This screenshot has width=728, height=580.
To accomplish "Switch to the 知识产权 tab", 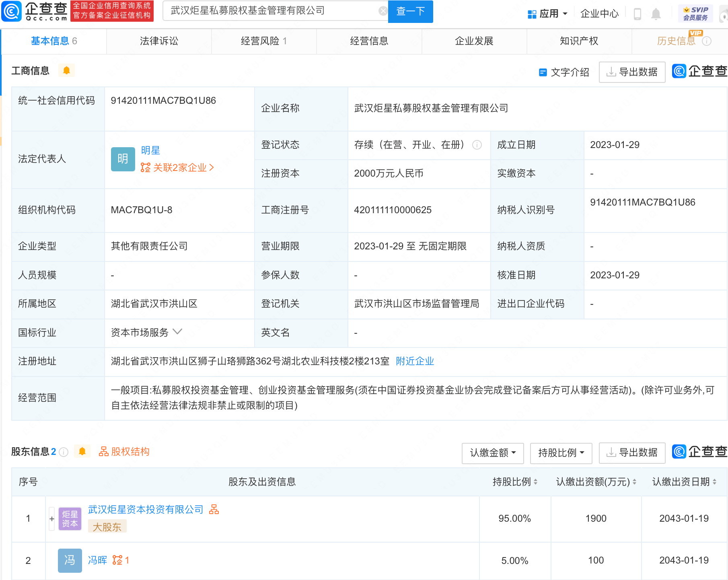I will pyautogui.click(x=579, y=41).
